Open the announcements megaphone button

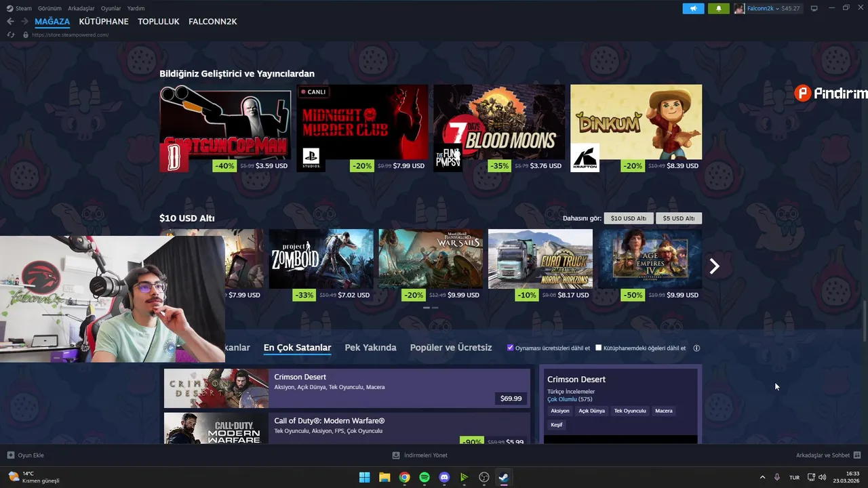pos(693,8)
